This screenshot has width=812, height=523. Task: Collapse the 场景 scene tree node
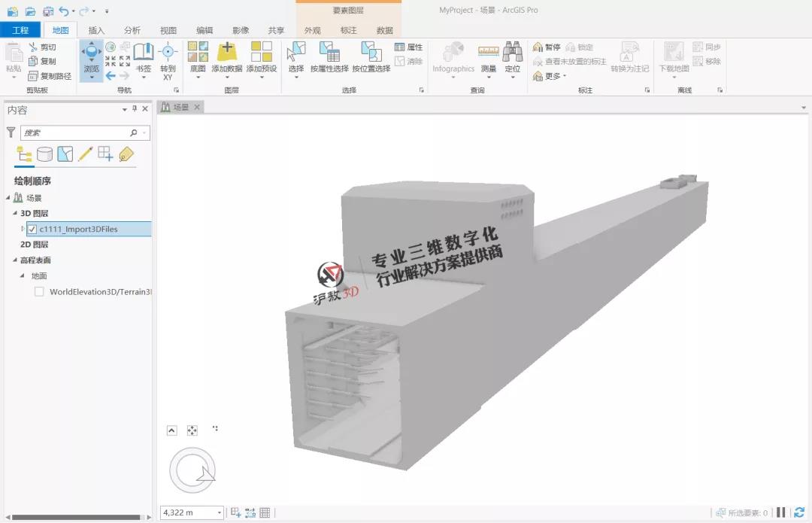pos(8,197)
